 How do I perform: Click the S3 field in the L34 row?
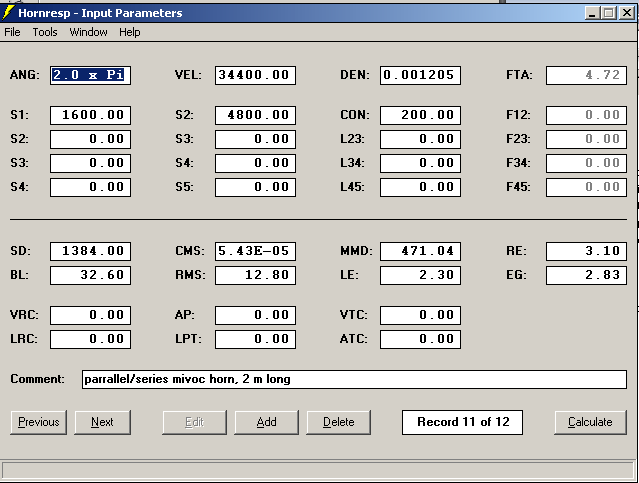[90, 163]
